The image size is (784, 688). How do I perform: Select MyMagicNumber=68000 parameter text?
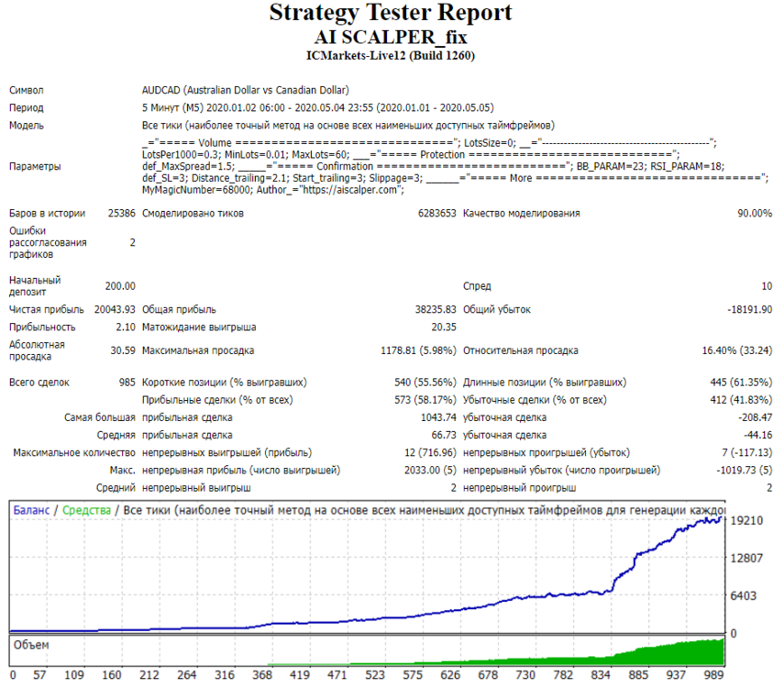pos(197,190)
